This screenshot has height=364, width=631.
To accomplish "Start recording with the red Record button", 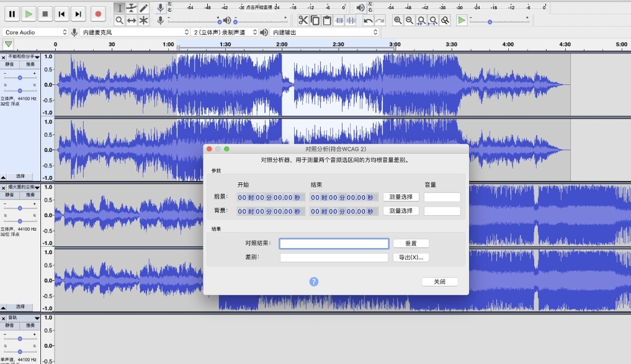I will (x=98, y=14).
